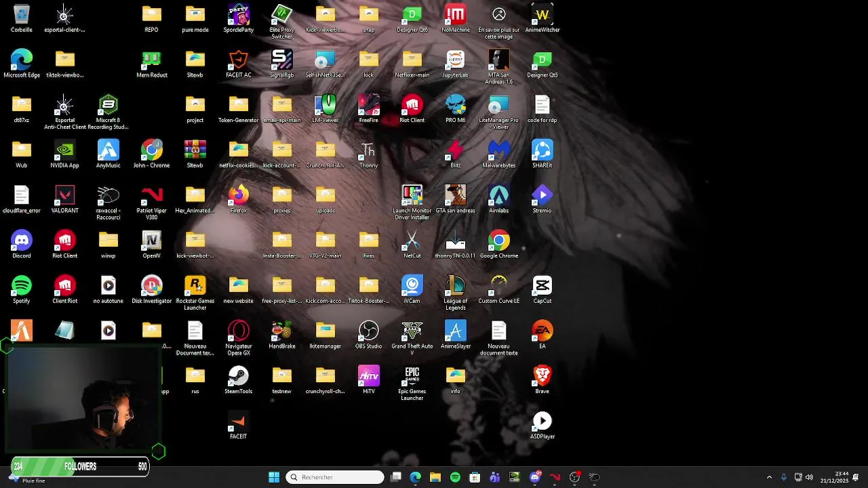Open Grand Theft Auto V shortcut

[x=412, y=338]
